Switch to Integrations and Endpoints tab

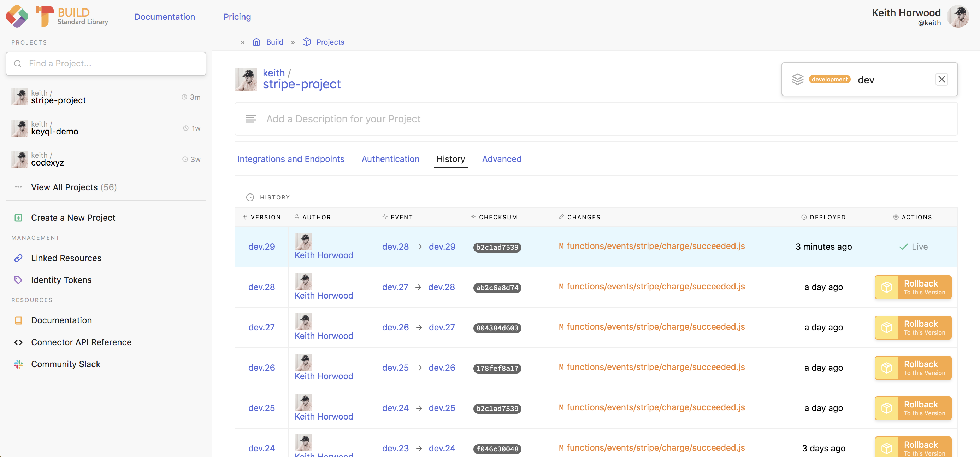coord(291,159)
